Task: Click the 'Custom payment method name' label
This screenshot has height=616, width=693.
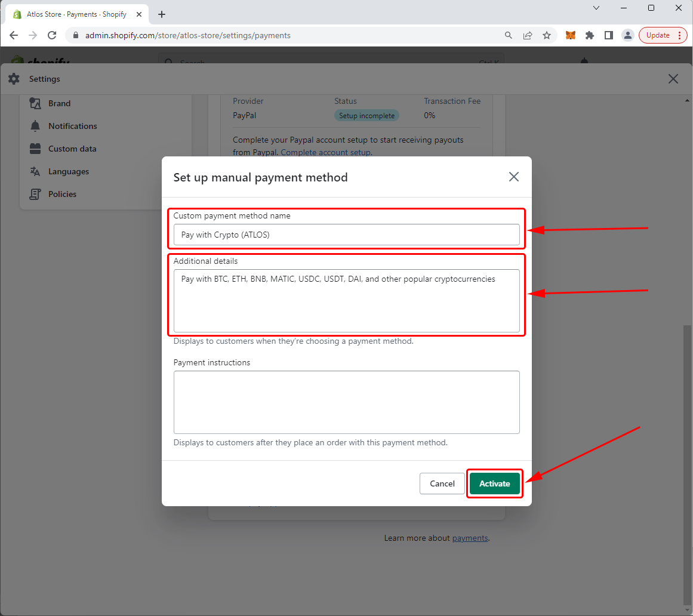Action: coord(232,215)
